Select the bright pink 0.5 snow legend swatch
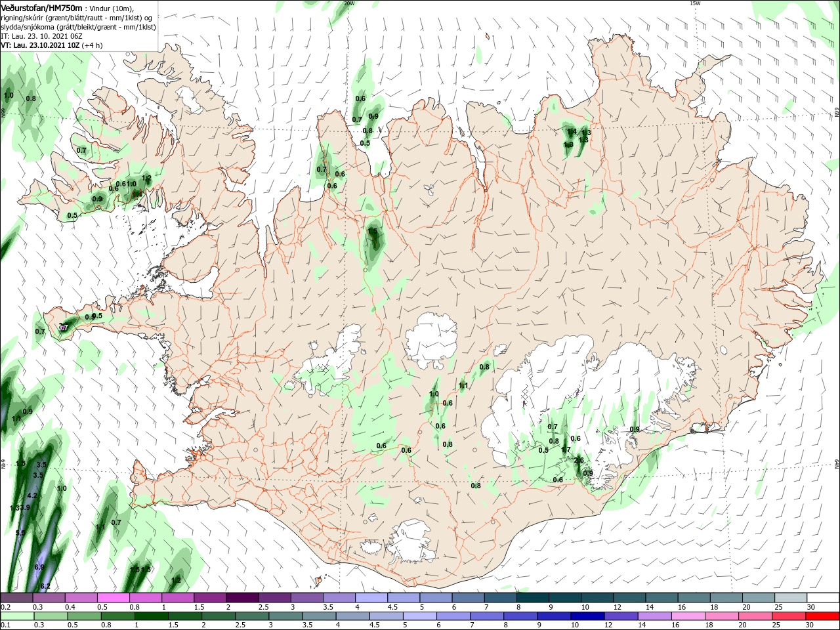The image size is (840, 630). 113,598
